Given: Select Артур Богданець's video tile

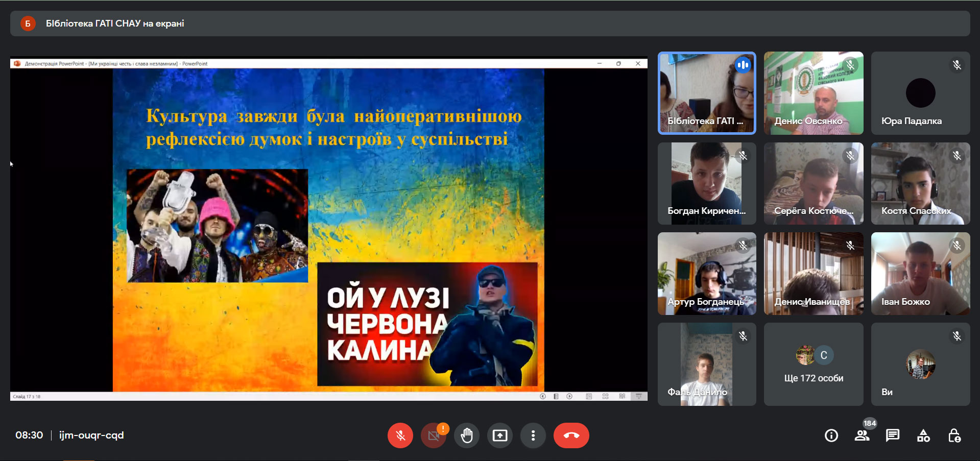Looking at the screenshot, I should 707,274.
